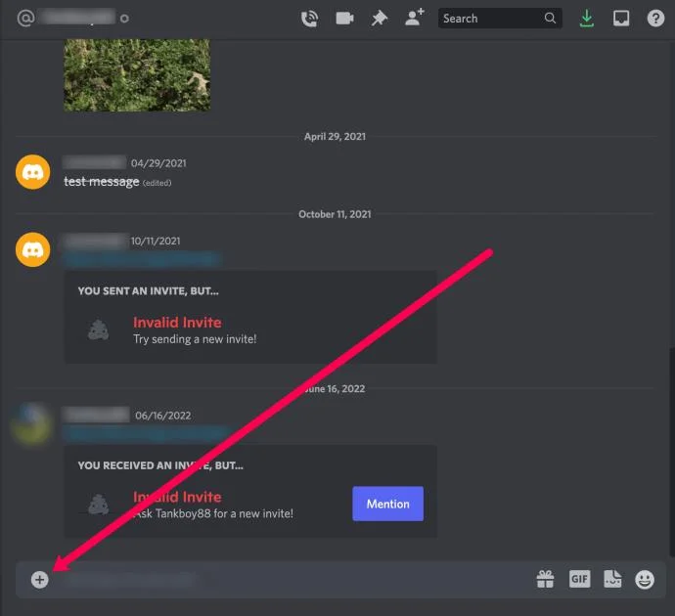This screenshot has height=616, width=675.
Task: Open pinned messages
Action: 380,19
